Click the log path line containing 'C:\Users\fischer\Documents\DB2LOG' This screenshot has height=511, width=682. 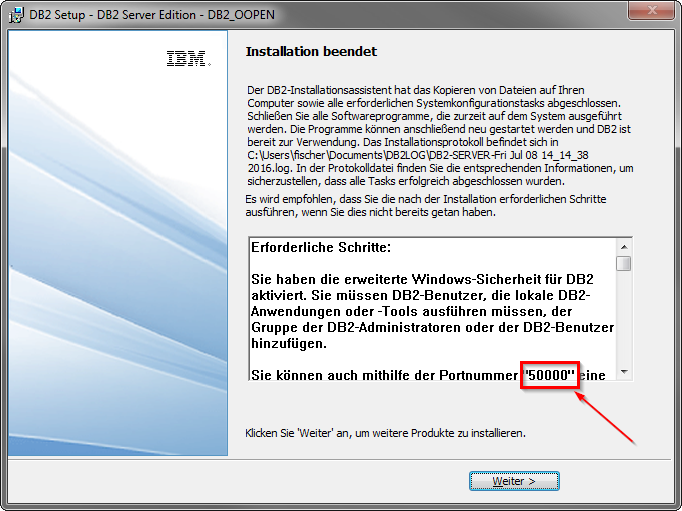click(x=418, y=155)
